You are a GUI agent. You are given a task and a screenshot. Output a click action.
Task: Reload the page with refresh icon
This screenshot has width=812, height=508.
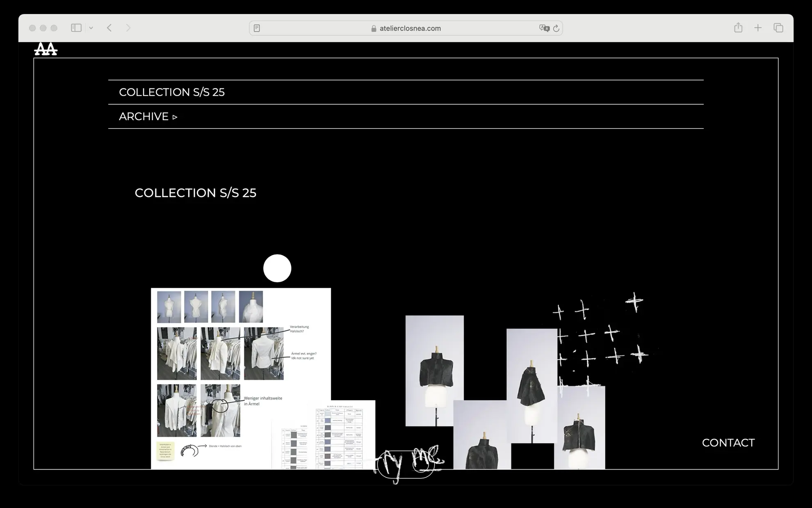coord(556,28)
